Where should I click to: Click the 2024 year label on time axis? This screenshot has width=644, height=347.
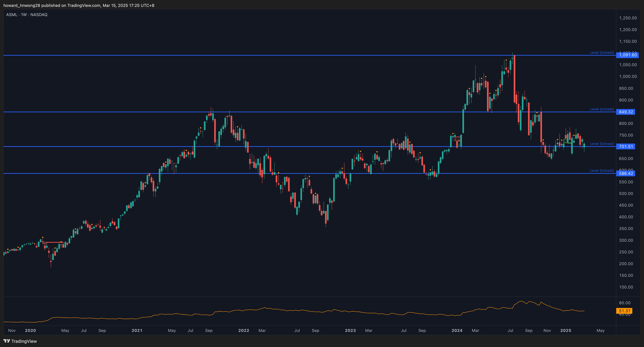[x=457, y=331]
